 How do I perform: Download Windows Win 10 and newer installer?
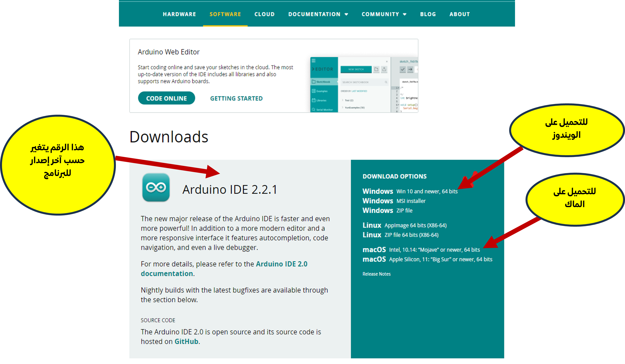(x=410, y=191)
